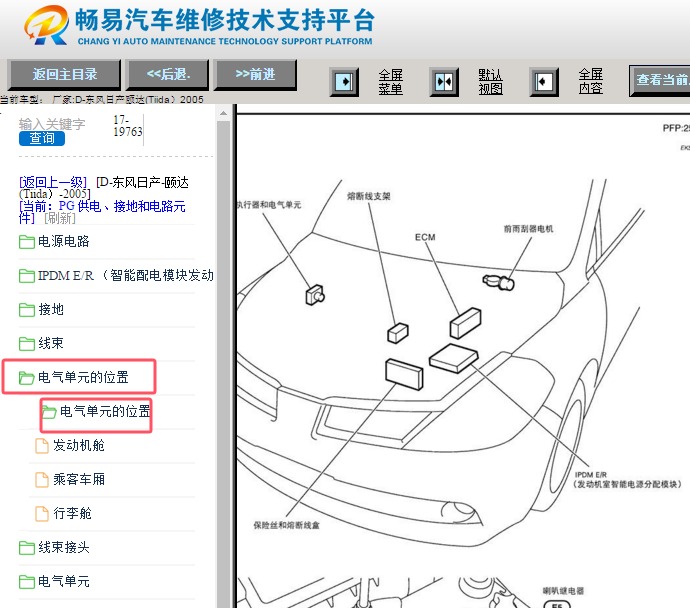The image size is (690, 608).
Task: Select the 默认视图 label
Action: (x=490, y=82)
